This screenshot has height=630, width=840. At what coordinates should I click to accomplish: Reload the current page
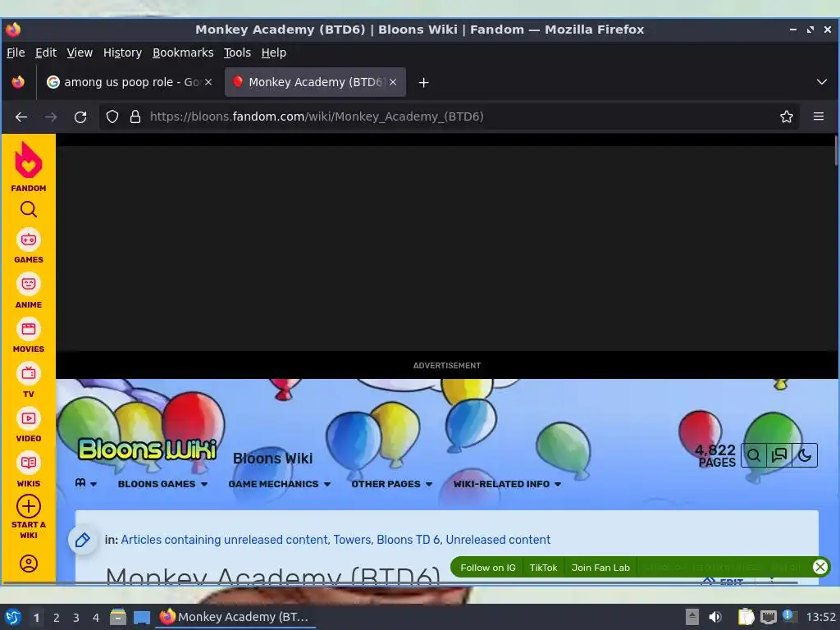[x=80, y=116]
